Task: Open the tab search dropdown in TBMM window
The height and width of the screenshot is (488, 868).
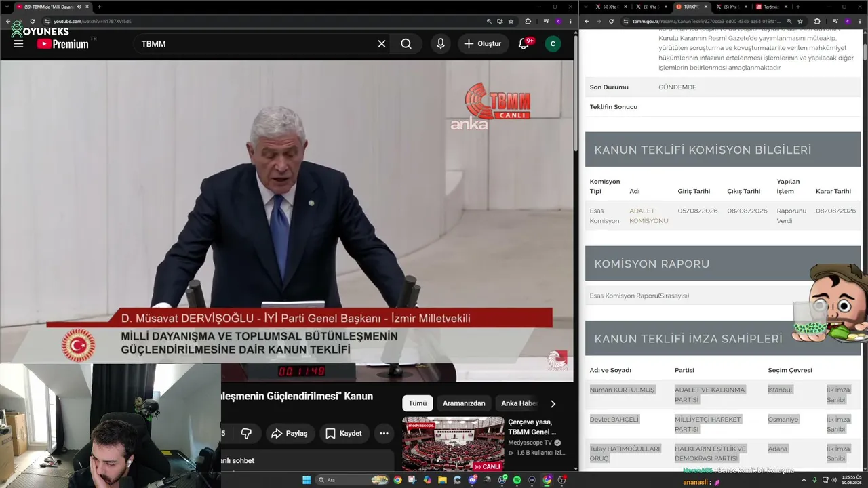Action: [x=585, y=7]
